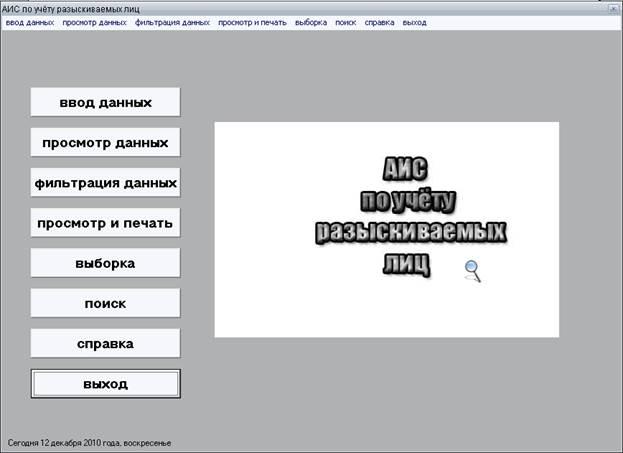Open help with the large 'справка' button
The height and width of the screenshot is (453, 623).
click(105, 343)
